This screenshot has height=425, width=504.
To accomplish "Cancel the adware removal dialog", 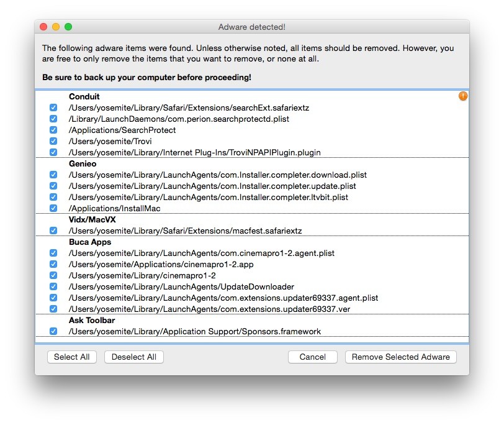I will (x=312, y=357).
